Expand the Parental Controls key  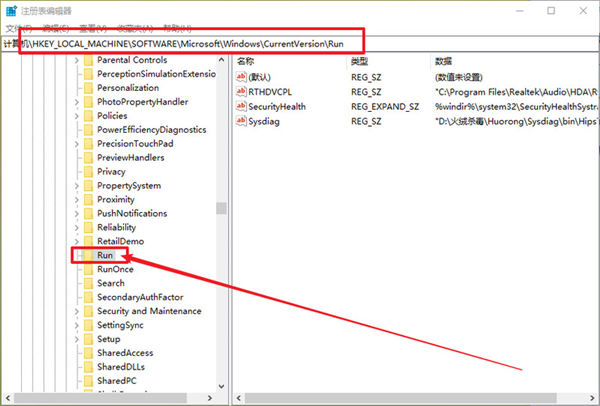tap(77, 60)
